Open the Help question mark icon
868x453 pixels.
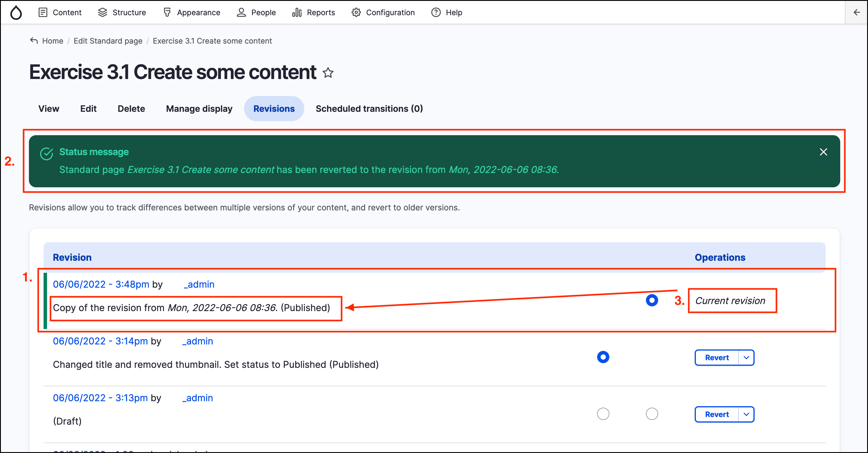tap(436, 13)
